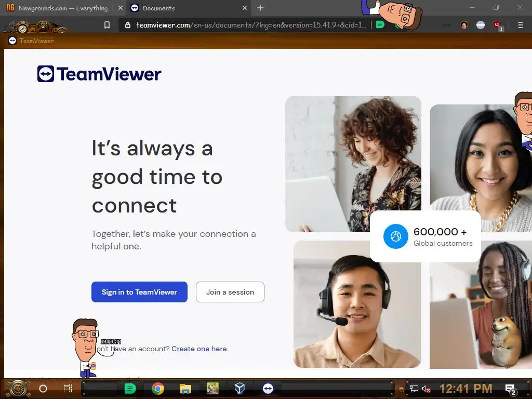Viewport: 532px width, 399px height.
Task: Open File Explorer from the taskbar
Action: (185, 389)
